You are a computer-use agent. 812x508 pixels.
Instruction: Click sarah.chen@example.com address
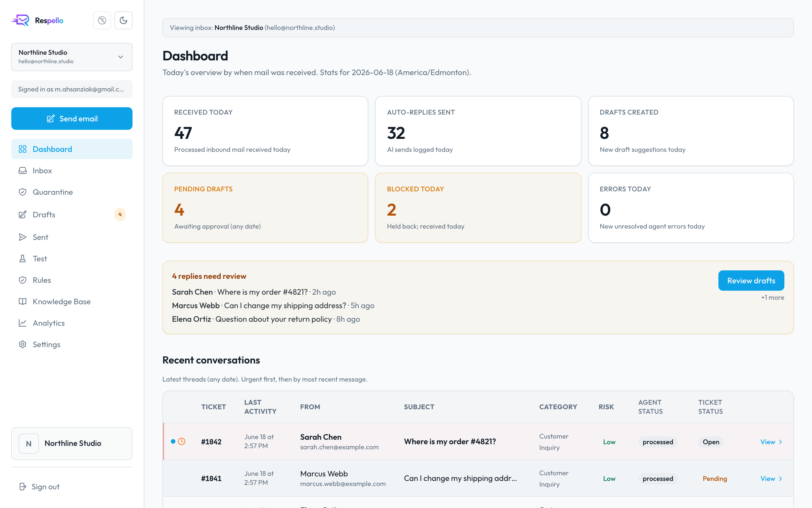[339, 447]
